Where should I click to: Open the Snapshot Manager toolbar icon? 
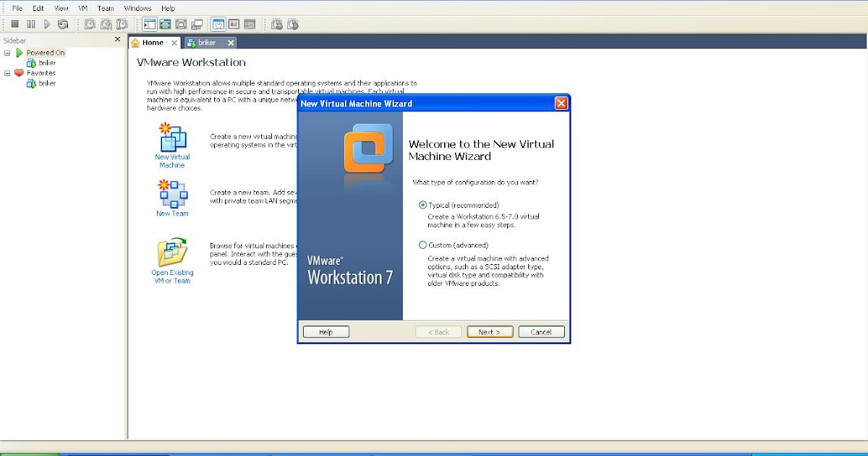122,25
